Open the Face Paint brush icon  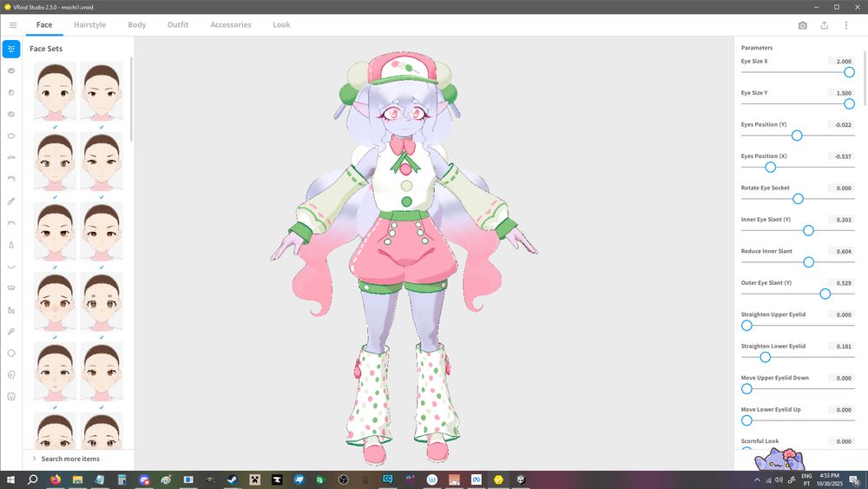click(11, 331)
